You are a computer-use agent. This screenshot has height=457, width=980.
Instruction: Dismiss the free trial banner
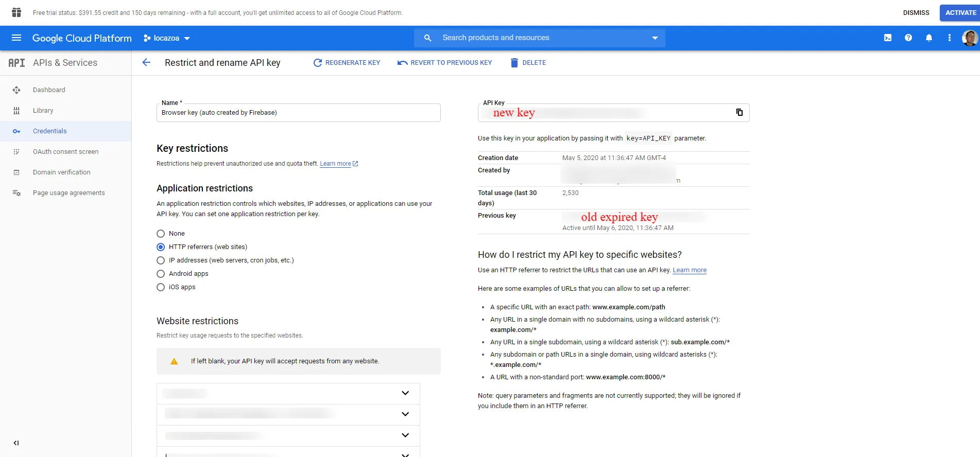tap(916, 13)
